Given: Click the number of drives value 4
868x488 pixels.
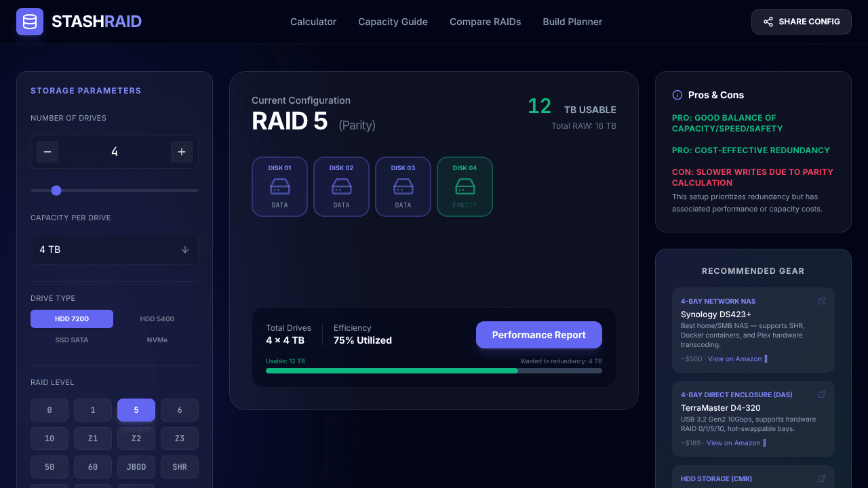Looking at the screenshot, I should [x=115, y=152].
